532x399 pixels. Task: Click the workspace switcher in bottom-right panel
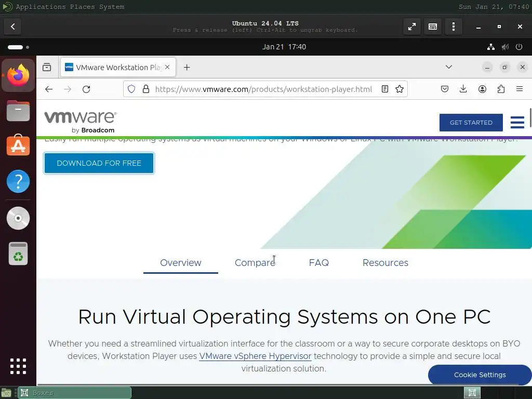(x=472, y=393)
